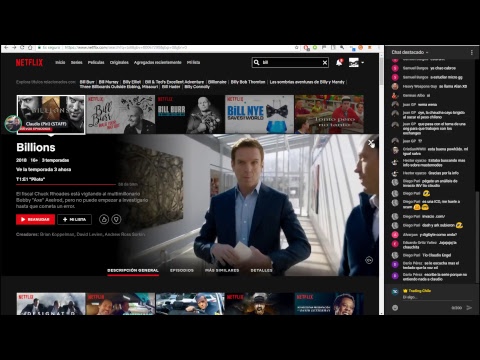The width and height of the screenshot is (480, 360).
Task: Click the Trading Chile chat username
Action: tap(419, 291)
